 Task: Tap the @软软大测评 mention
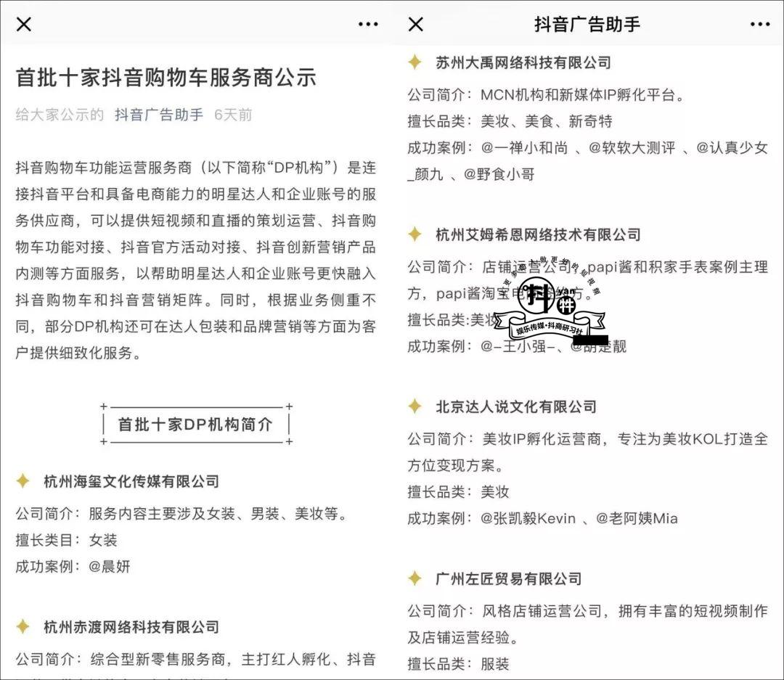tap(634, 148)
